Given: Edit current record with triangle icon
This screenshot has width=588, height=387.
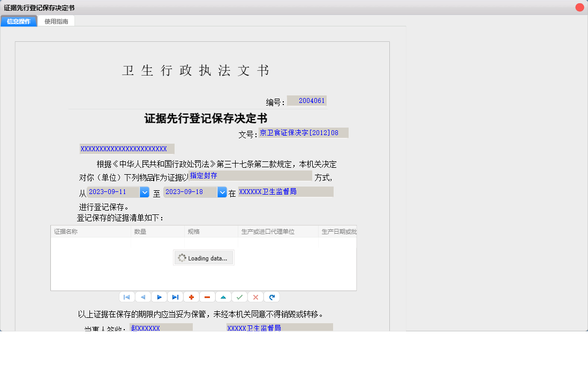Looking at the screenshot, I should 223,296.
